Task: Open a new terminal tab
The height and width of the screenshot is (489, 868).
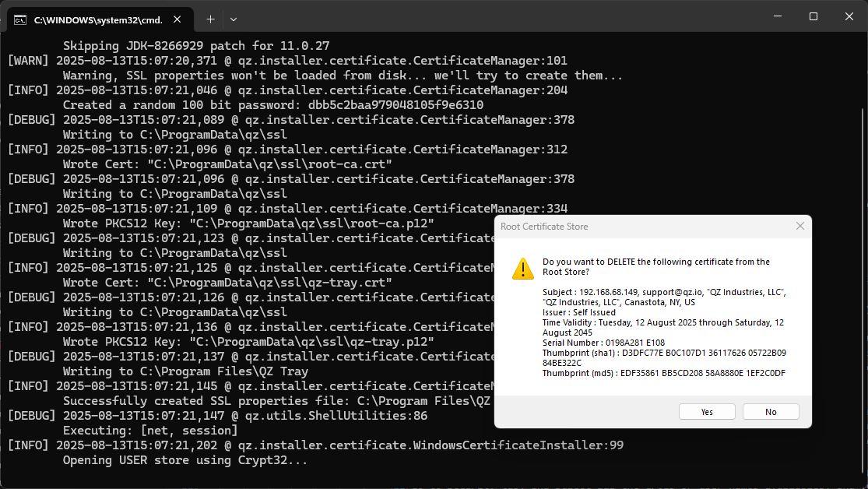Action: point(210,19)
